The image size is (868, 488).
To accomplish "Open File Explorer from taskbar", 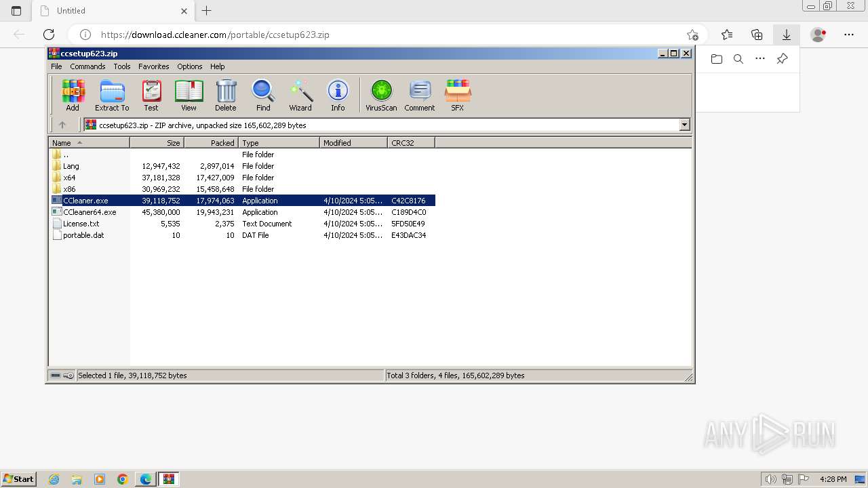I will [x=77, y=479].
